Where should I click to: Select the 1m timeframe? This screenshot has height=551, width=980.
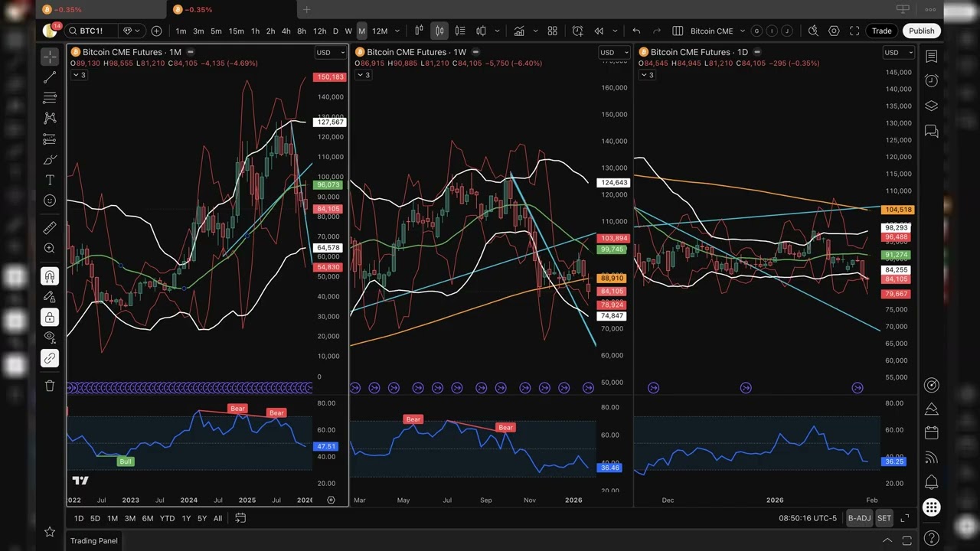181,31
